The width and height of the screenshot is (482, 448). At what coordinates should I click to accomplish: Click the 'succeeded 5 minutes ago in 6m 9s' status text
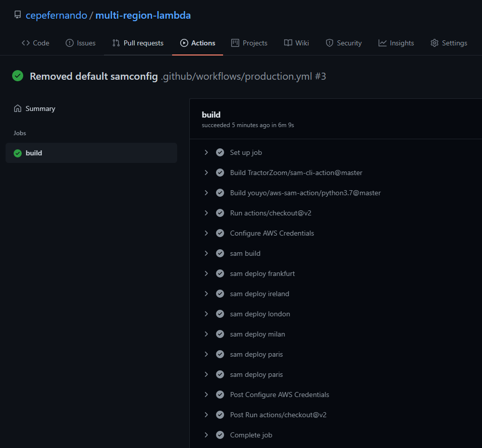click(248, 125)
